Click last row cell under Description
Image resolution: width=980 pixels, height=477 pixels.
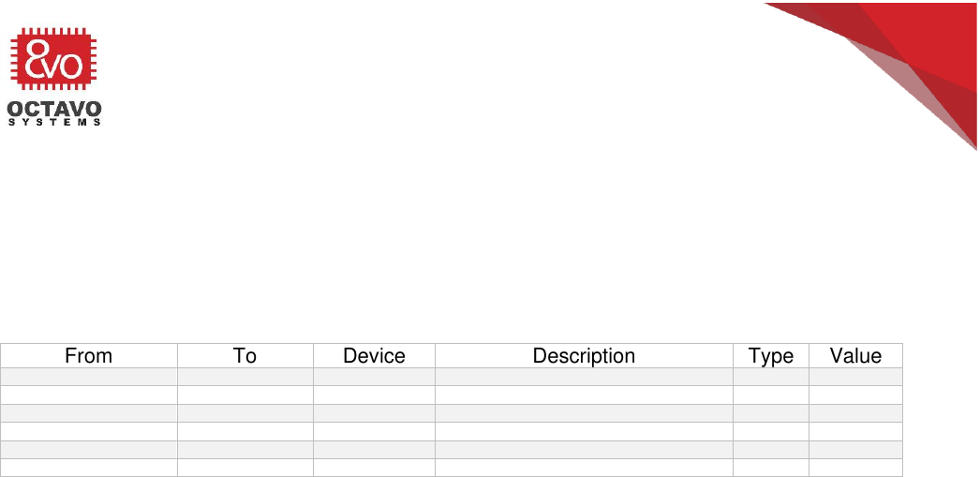pos(584,468)
